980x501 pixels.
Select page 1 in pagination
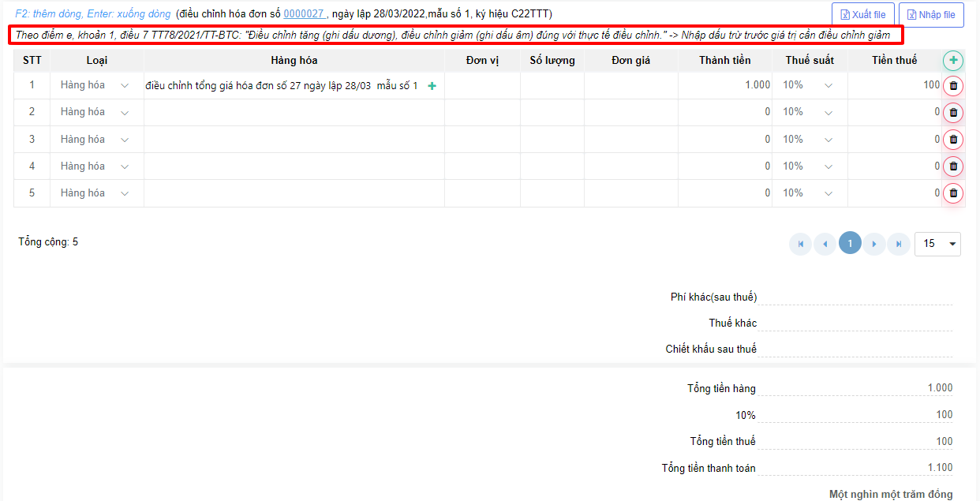click(x=850, y=244)
